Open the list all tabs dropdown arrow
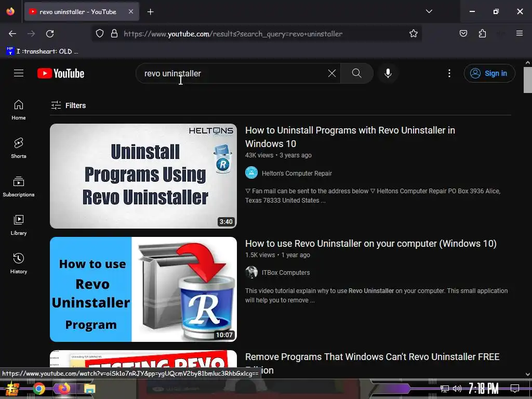532x399 pixels. point(429,11)
